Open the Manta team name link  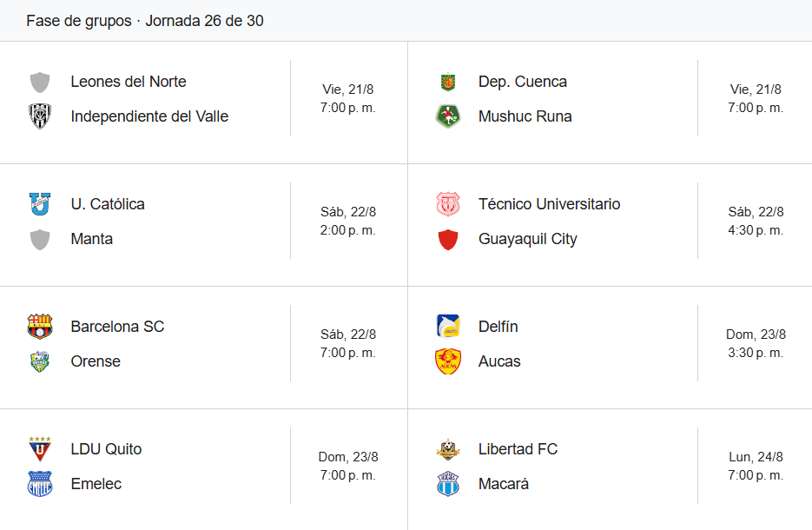[x=92, y=239]
